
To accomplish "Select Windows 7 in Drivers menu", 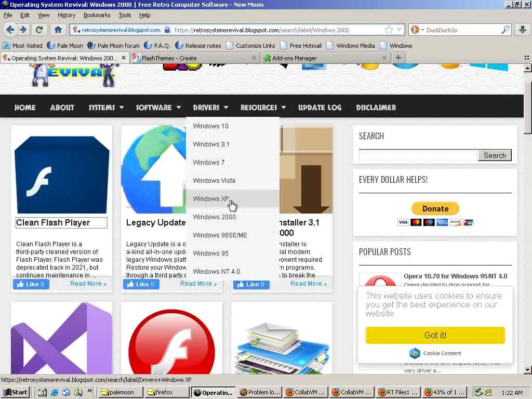I will 232,163.
